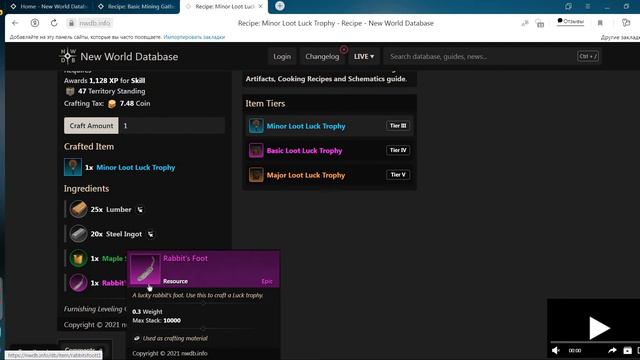
Task: Click the Craft Amount number field
Action: point(172,126)
